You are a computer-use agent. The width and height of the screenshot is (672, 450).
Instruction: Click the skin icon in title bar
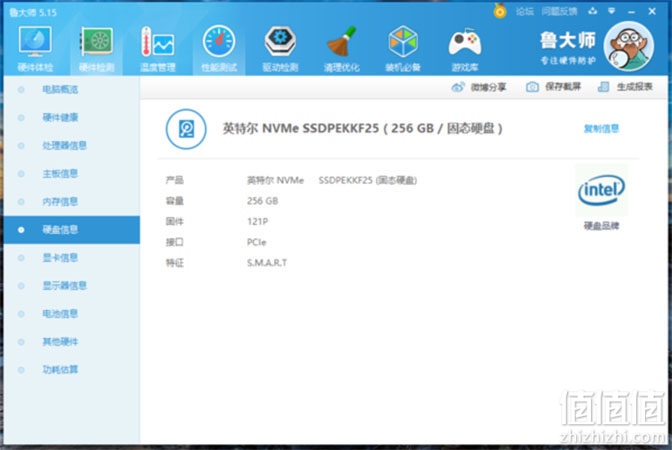(x=593, y=11)
